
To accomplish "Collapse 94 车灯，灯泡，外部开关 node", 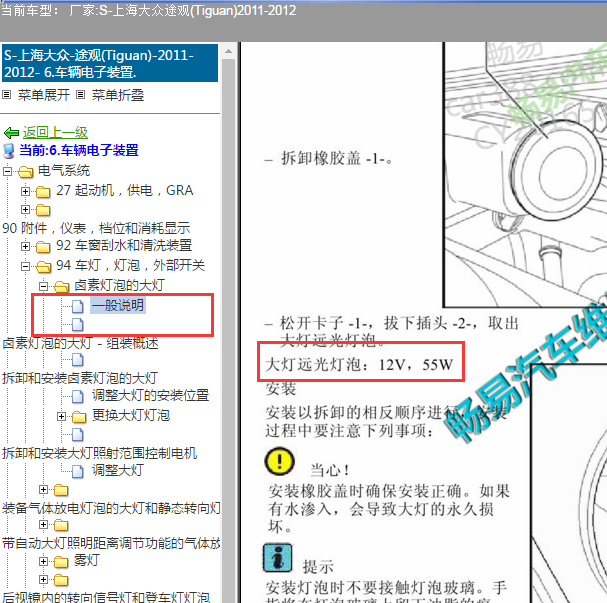I will [x=26, y=266].
